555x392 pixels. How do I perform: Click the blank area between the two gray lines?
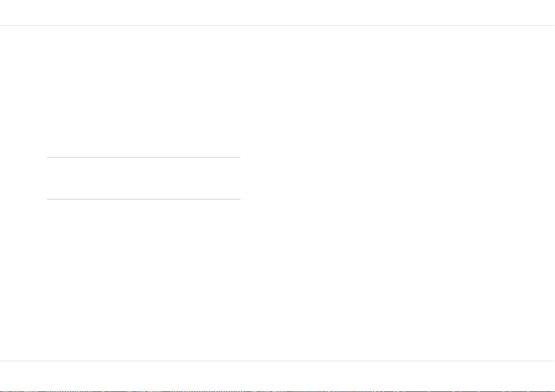coord(144,178)
